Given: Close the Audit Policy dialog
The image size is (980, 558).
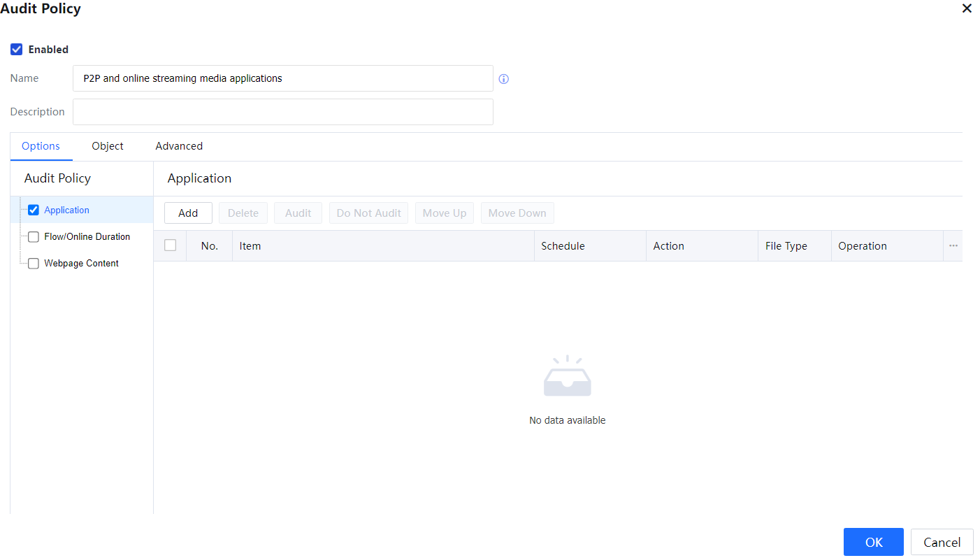Looking at the screenshot, I should tap(967, 8).
